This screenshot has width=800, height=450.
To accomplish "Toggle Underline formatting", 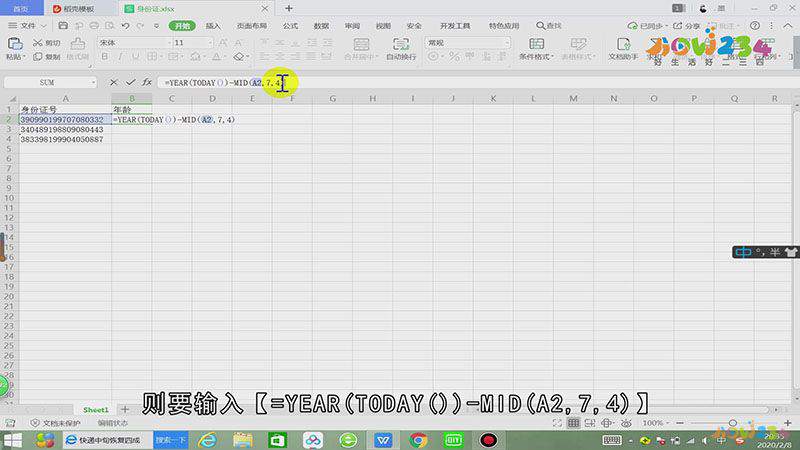I will click(x=135, y=57).
